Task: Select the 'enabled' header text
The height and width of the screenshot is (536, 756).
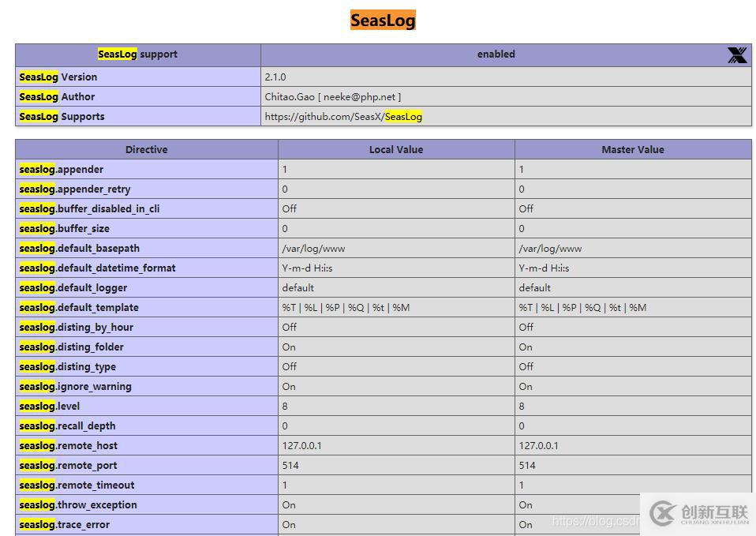Action: tap(496, 54)
